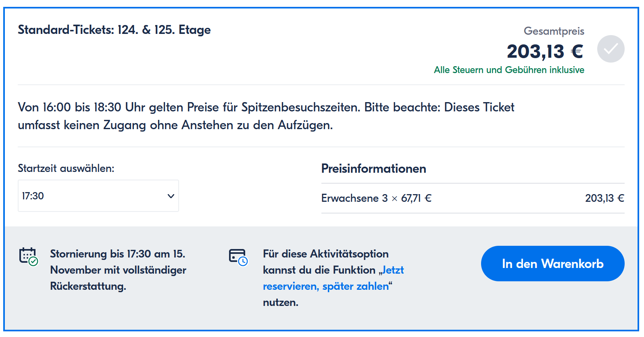The image size is (644, 337).
Task: Click the peak-time notice about Spitzenbesuchszeiten
Action: [266, 116]
